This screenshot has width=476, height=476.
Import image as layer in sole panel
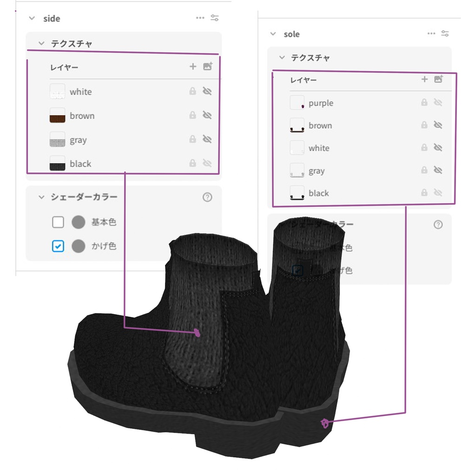point(439,79)
